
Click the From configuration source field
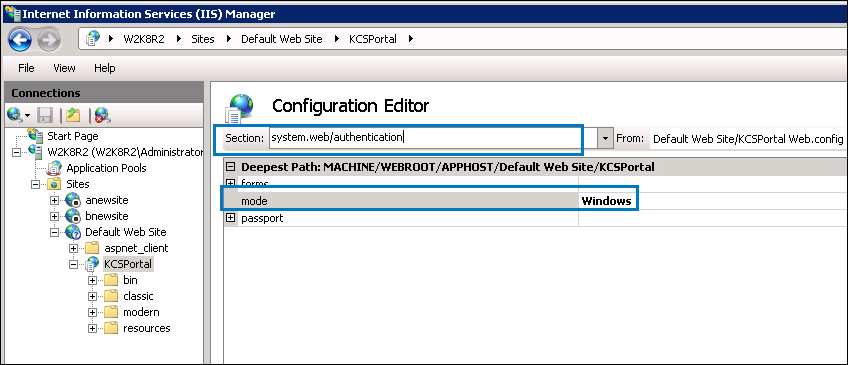[748, 139]
